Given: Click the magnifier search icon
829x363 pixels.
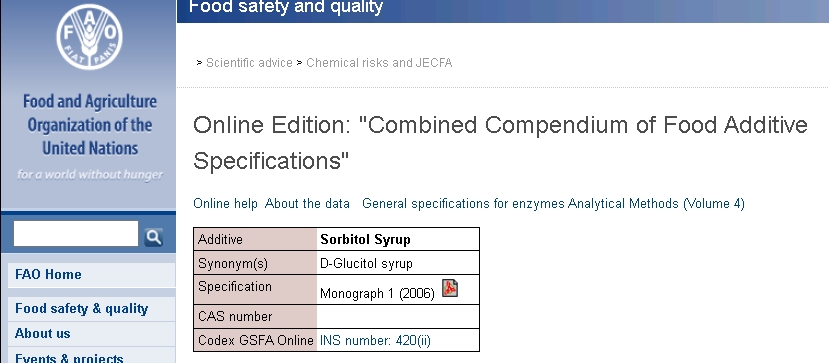Looking at the screenshot, I should pos(154,237).
